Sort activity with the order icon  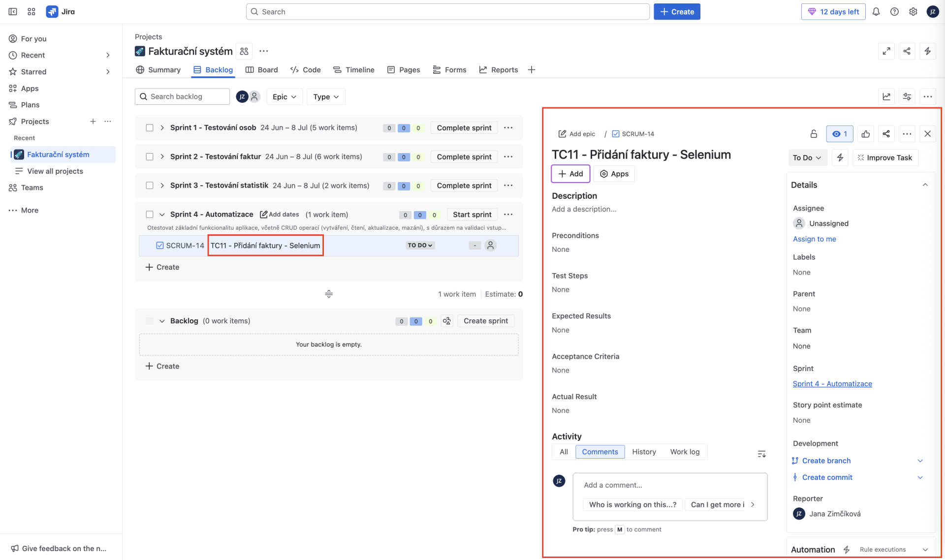[x=762, y=454]
